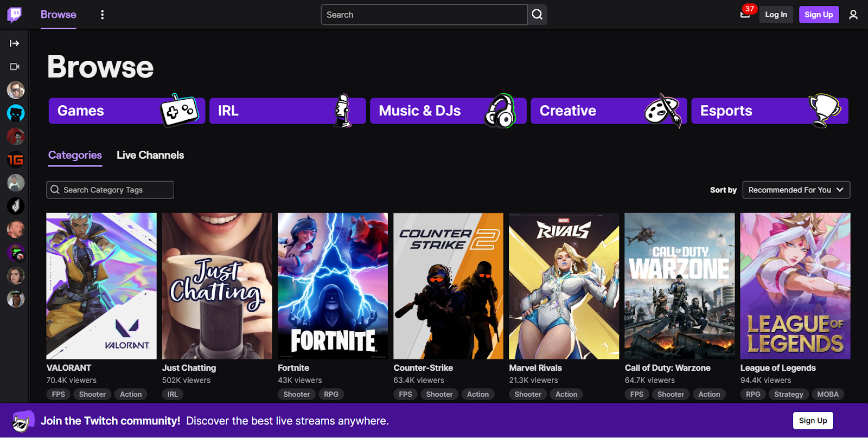Click the Marvel Rivals title link
The height and width of the screenshot is (438, 868).
coord(535,368)
